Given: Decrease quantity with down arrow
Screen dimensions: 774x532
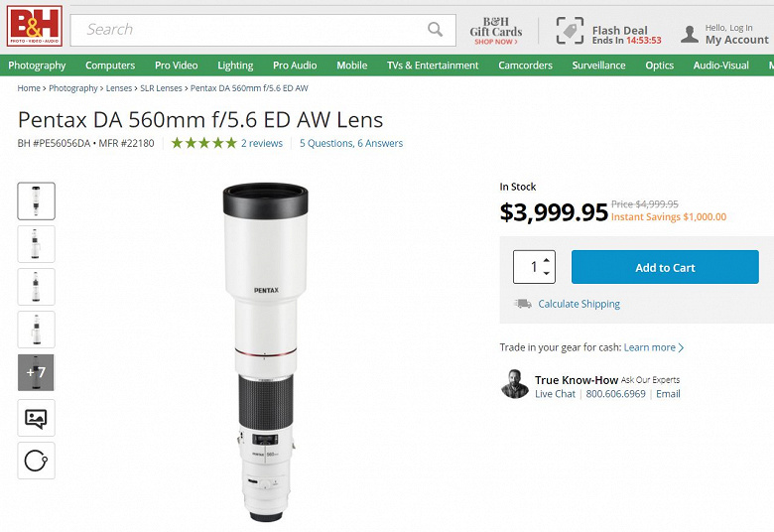Looking at the screenshot, I should coord(546,273).
